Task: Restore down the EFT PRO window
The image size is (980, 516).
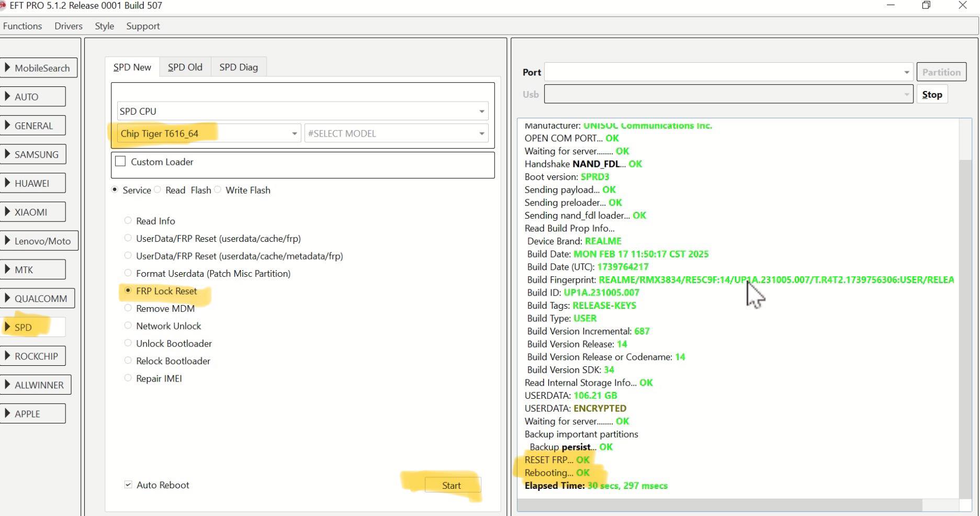Action: (926, 5)
